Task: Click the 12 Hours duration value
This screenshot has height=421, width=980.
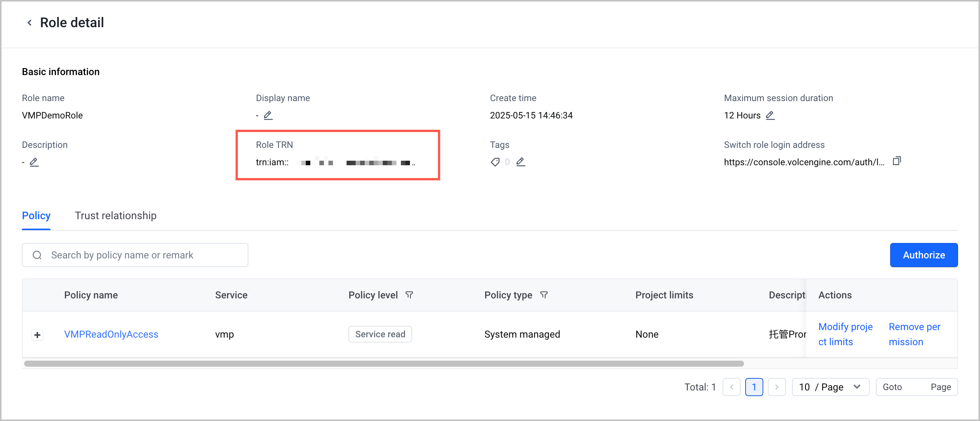Action: (742, 115)
